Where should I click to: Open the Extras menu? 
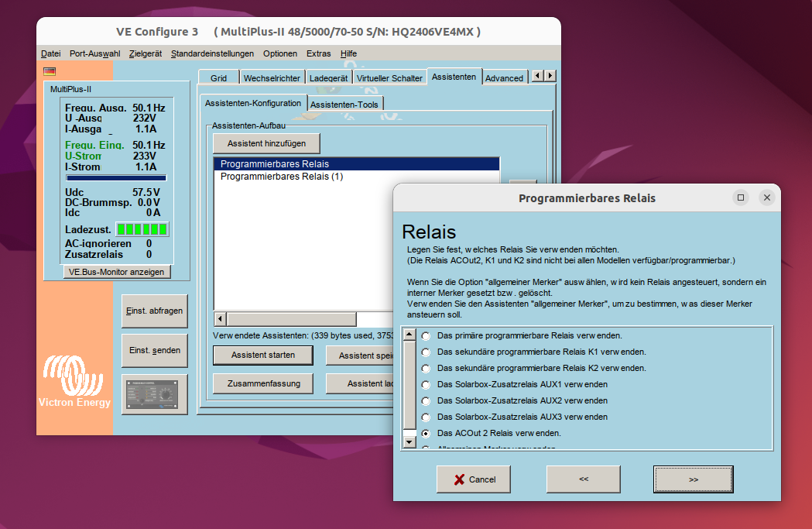coord(318,53)
